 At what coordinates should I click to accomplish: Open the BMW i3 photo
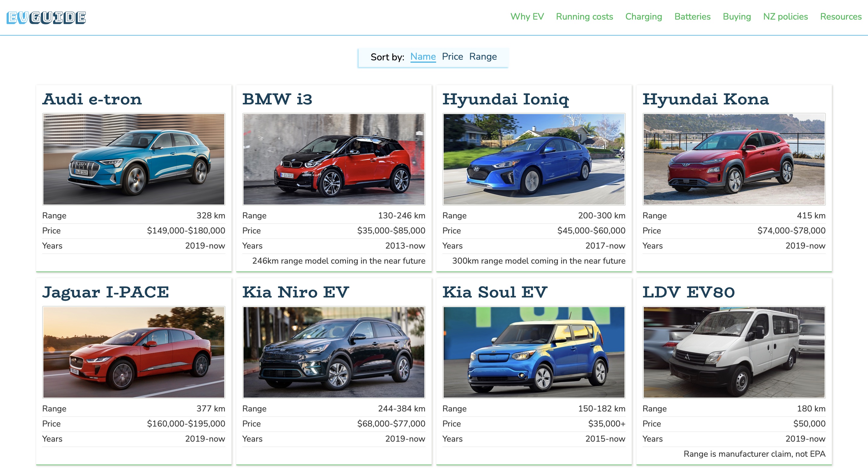pos(334,159)
